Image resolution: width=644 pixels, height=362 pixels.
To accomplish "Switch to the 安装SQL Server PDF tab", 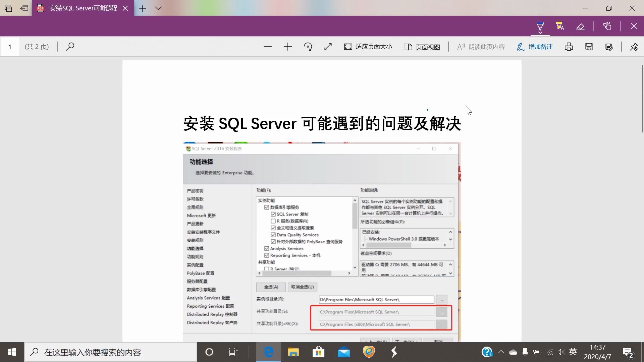I will point(83,8).
